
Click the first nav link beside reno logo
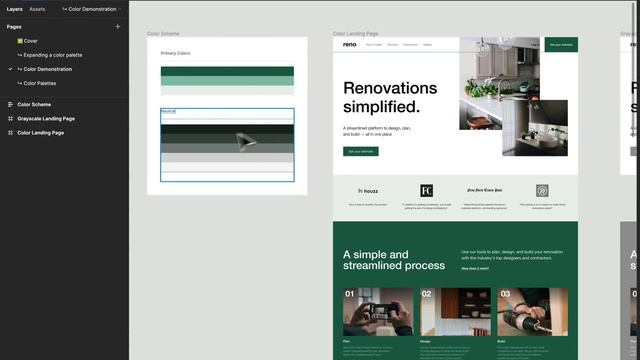[x=374, y=44]
